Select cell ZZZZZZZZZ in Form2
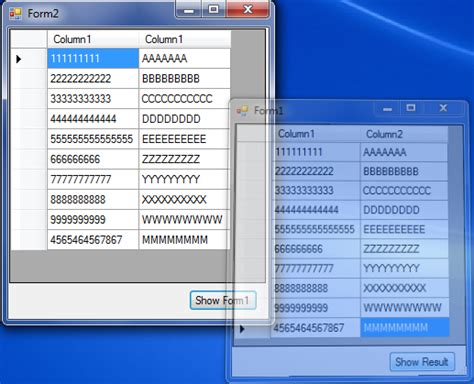 coord(184,159)
